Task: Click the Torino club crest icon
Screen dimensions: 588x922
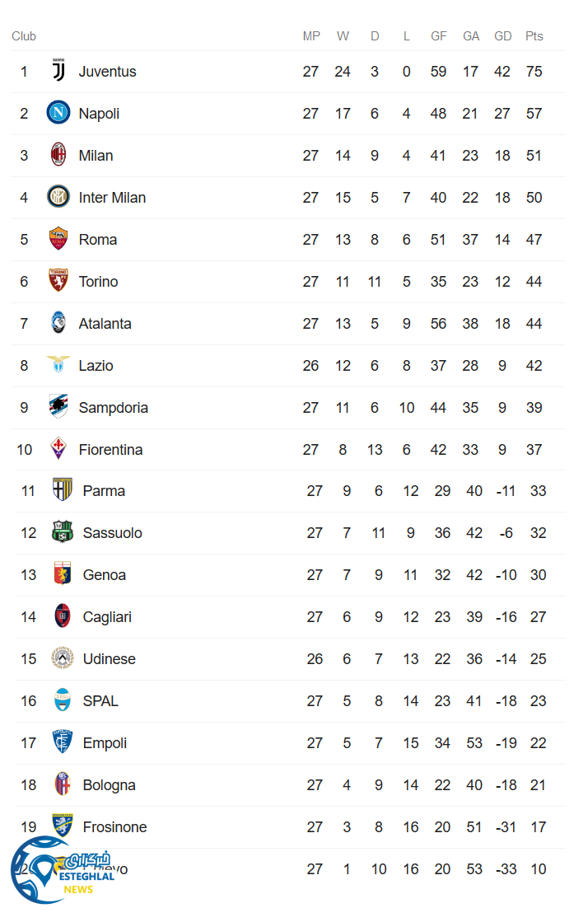Action: [x=58, y=281]
